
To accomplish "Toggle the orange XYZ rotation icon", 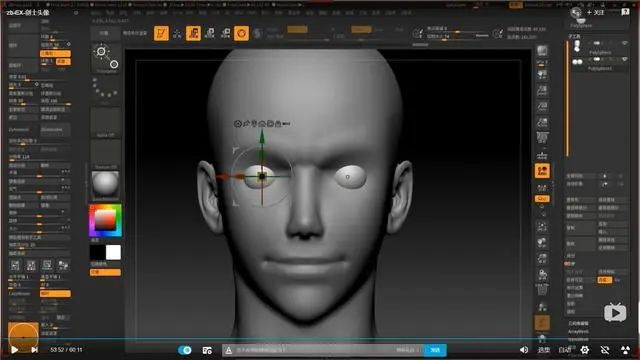I will pyautogui.click(x=542, y=199).
